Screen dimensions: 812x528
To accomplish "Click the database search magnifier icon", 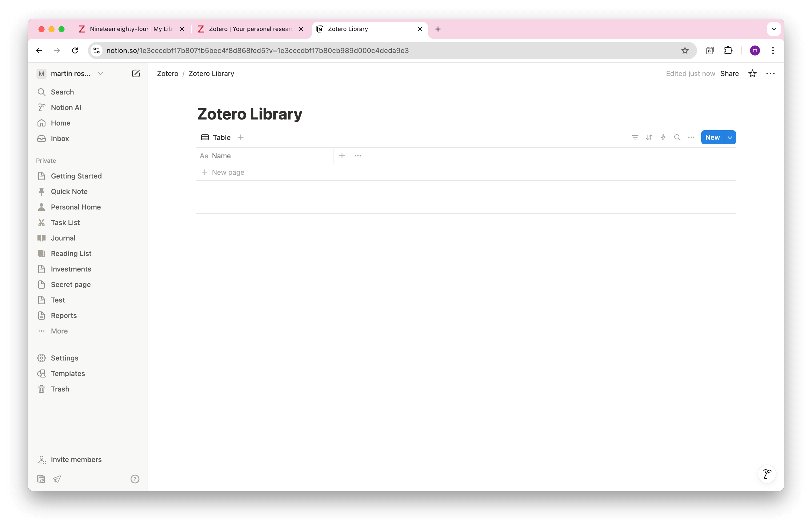I will tap(677, 137).
